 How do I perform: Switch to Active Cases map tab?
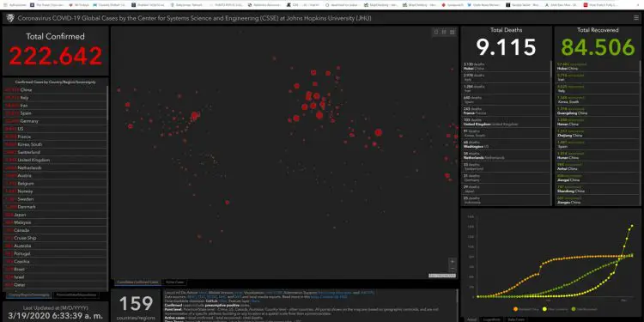click(174, 283)
